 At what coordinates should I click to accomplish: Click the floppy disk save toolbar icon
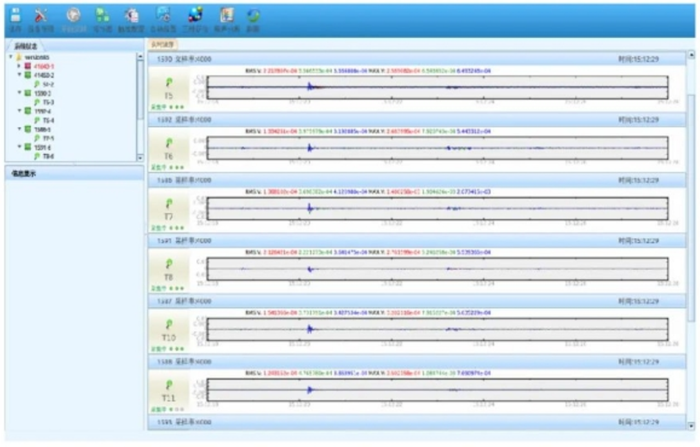pyautogui.click(x=16, y=16)
